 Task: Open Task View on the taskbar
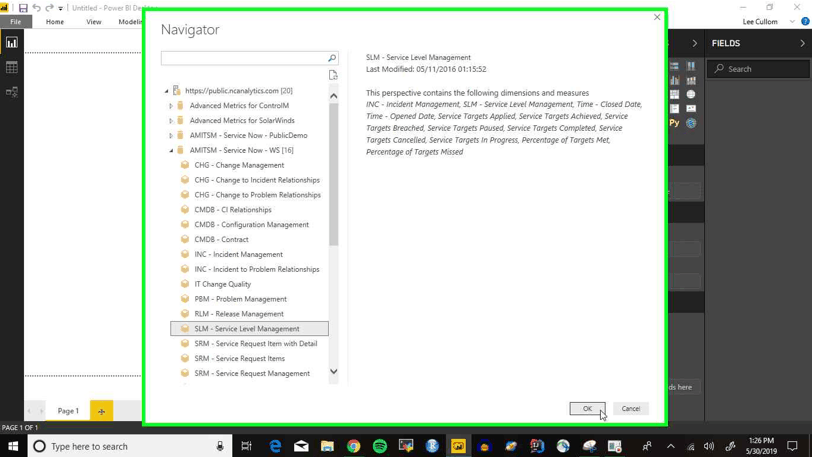[x=247, y=447]
